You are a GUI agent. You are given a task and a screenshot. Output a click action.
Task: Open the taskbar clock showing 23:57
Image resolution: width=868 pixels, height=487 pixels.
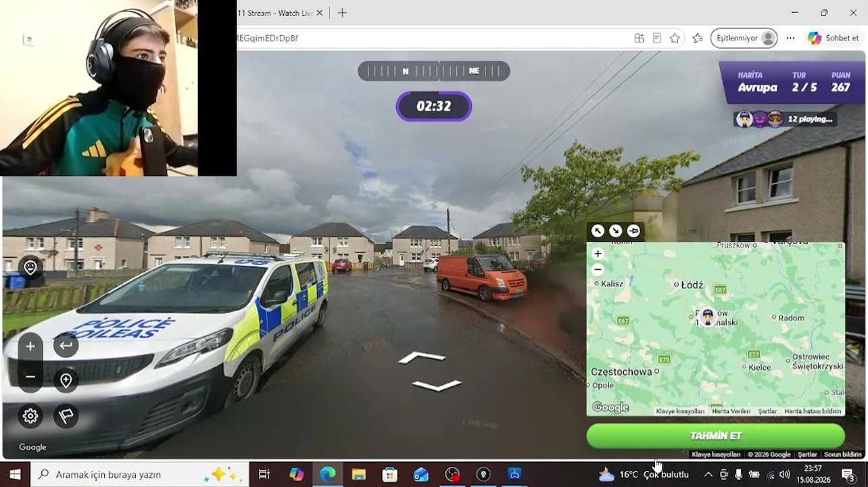(x=813, y=474)
